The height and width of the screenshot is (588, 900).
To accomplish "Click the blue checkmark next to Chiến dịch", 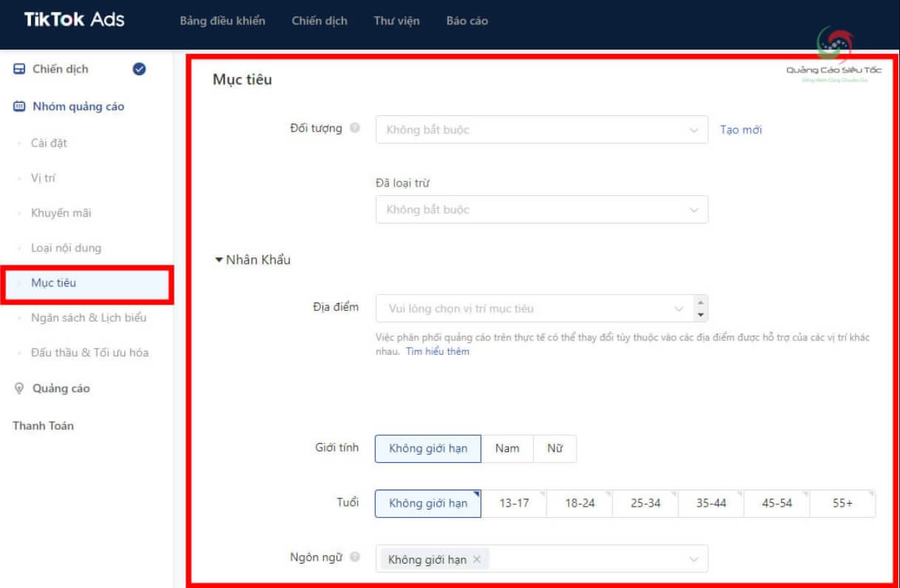I will (139, 69).
